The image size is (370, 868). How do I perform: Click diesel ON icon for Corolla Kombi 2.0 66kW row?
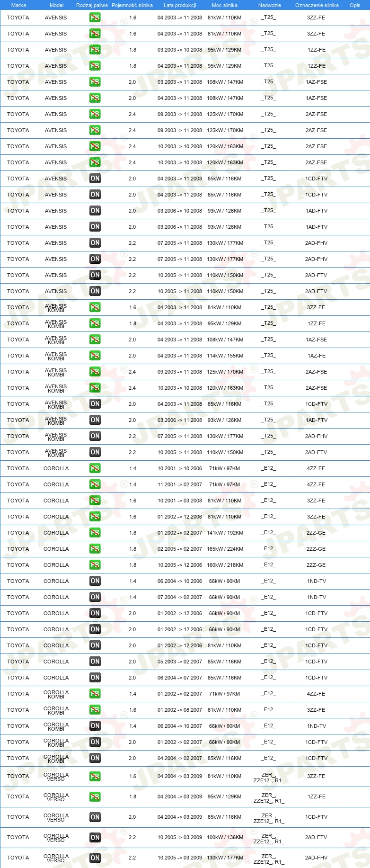pyautogui.click(x=95, y=742)
